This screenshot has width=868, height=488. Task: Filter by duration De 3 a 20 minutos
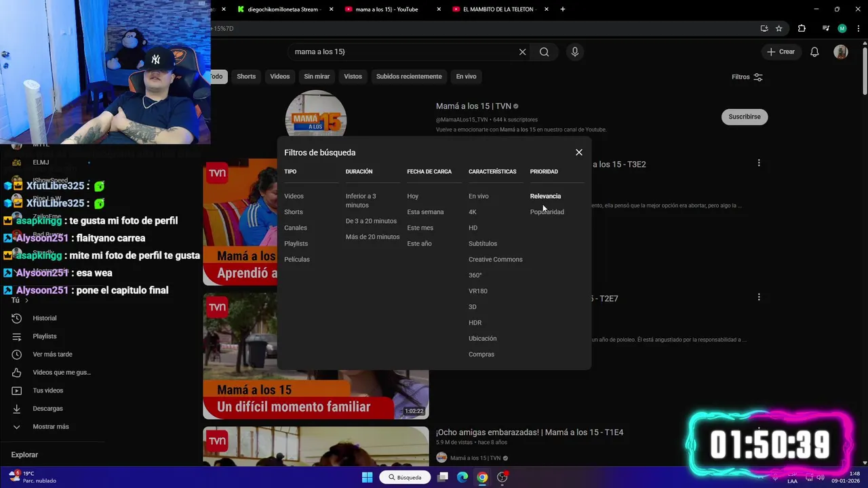point(371,221)
